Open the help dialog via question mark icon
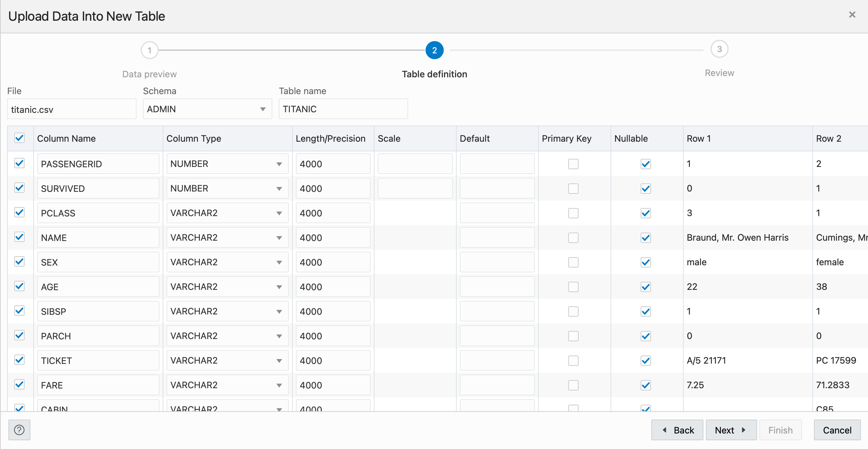 (19, 430)
